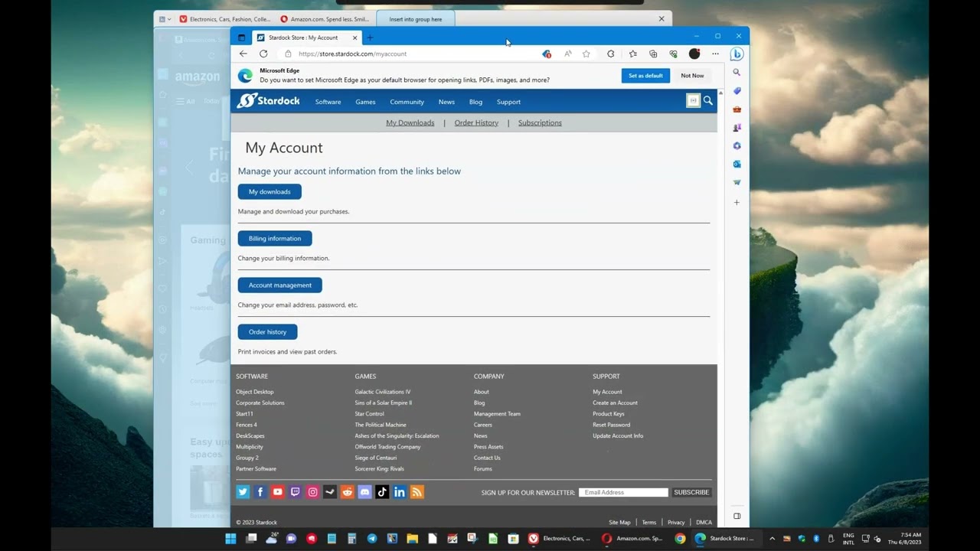Open Stardock's LinkedIn social icon
The height and width of the screenshot is (551, 980).
[400, 492]
